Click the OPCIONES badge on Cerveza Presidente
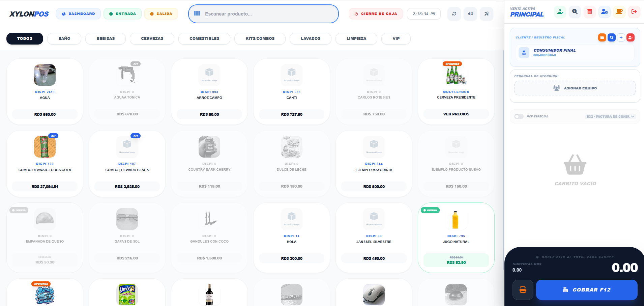The width and height of the screenshot is (644, 306). [x=452, y=64]
